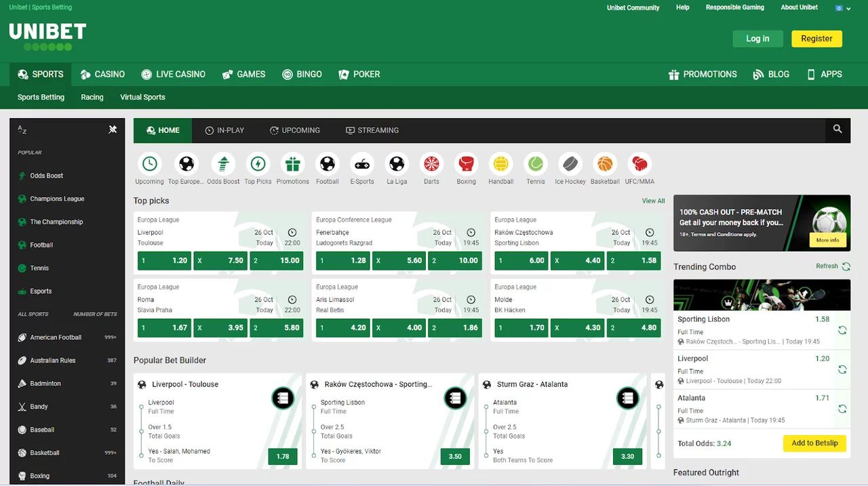Open the Top Picks lightning icon
The width and height of the screenshot is (868, 486).
[258, 163]
